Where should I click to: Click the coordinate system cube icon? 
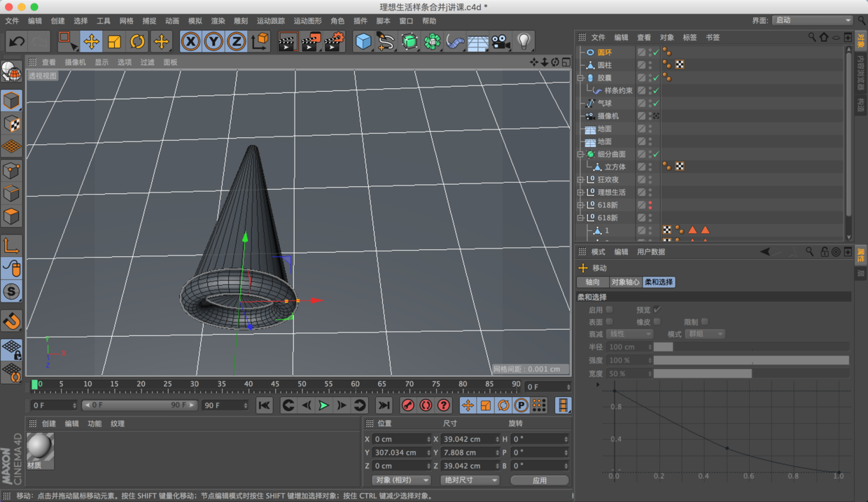pyautogui.click(x=260, y=42)
